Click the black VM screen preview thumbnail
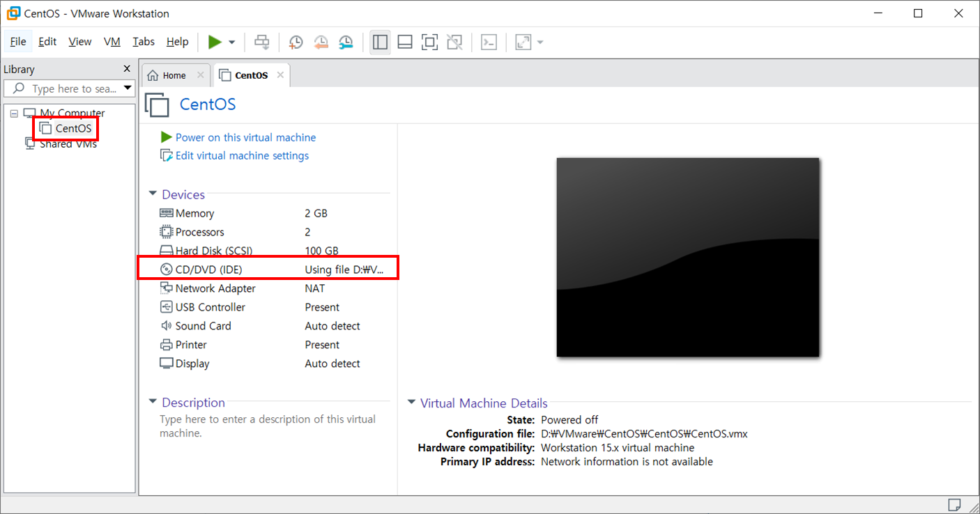Viewport: 980px width, 514px height. 688,257
